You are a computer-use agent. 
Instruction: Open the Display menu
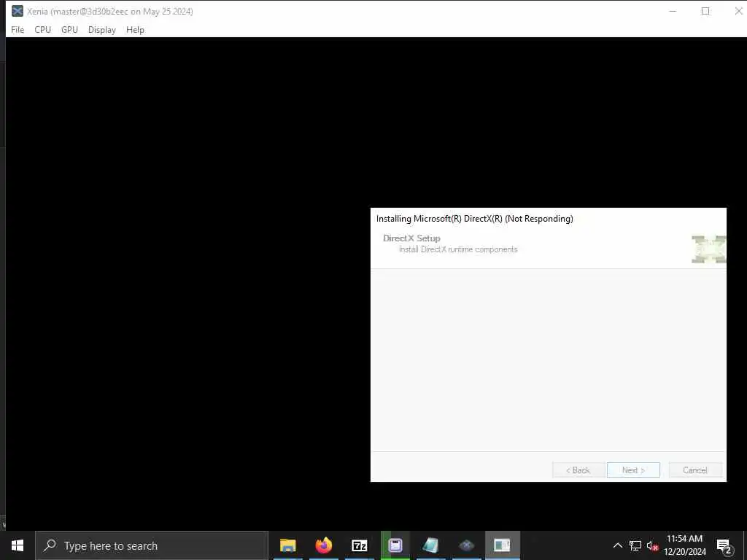pyautogui.click(x=102, y=29)
